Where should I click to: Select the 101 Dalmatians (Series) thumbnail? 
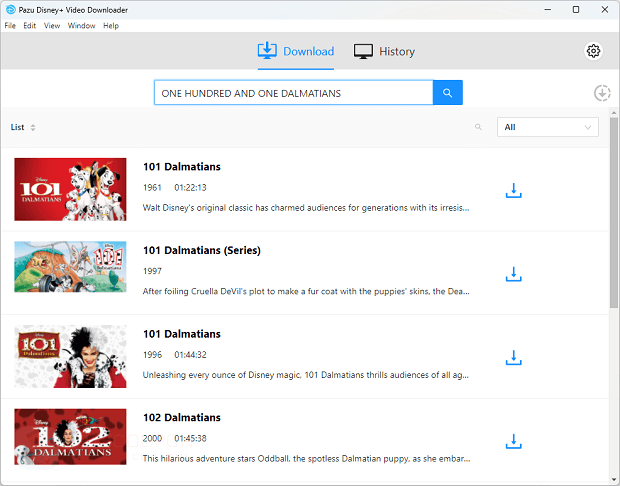(x=70, y=267)
